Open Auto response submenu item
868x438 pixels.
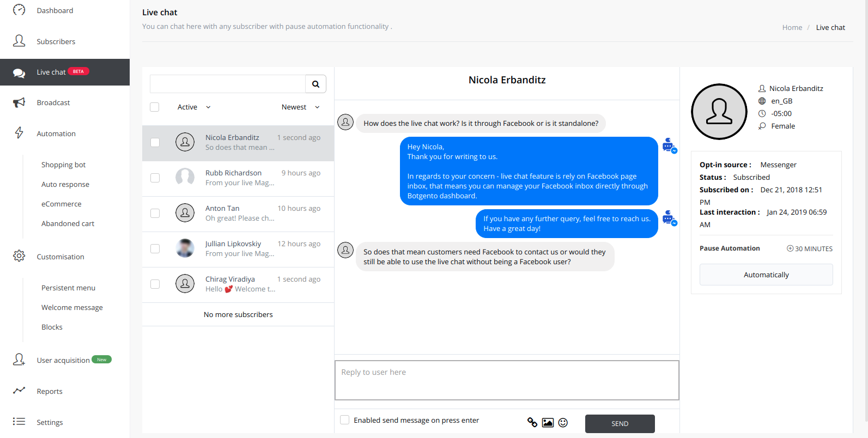click(x=65, y=184)
